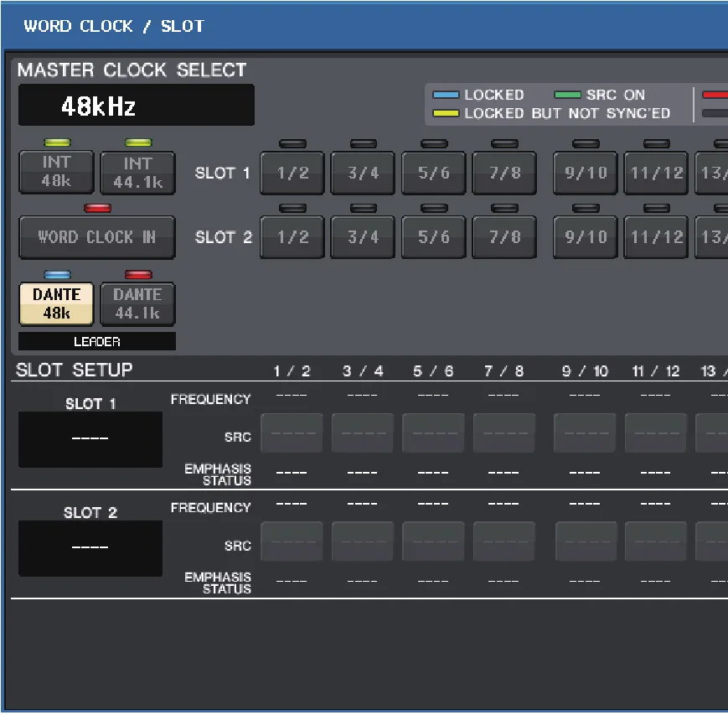The image size is (728, 715).
Task: Toggle SLOT 2 SRC for channels 7/8
Action: [504, 541]
